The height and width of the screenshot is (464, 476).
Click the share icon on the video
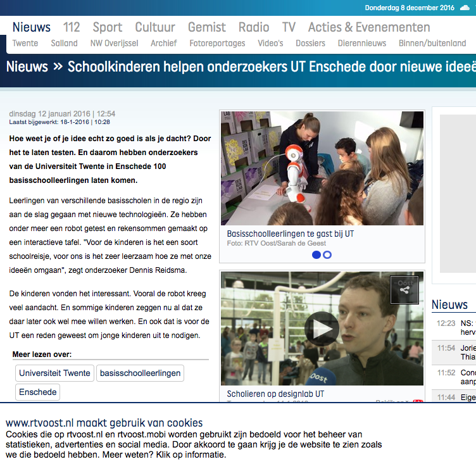point(404,290)
